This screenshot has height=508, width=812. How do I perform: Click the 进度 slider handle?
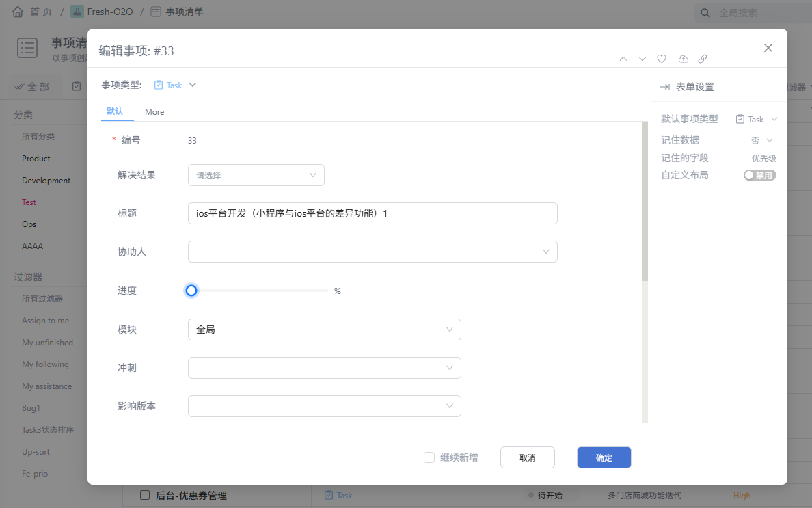pos(191,291)
